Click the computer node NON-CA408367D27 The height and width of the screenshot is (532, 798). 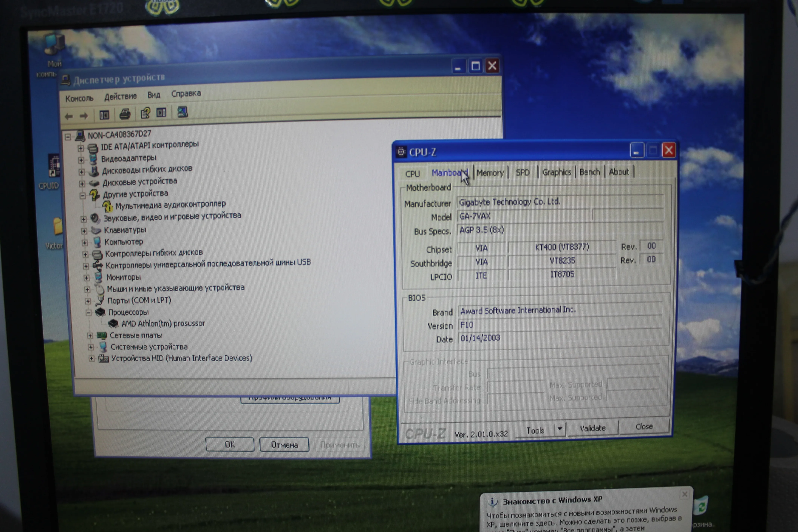pyautogui.click(x=119, y=135)
